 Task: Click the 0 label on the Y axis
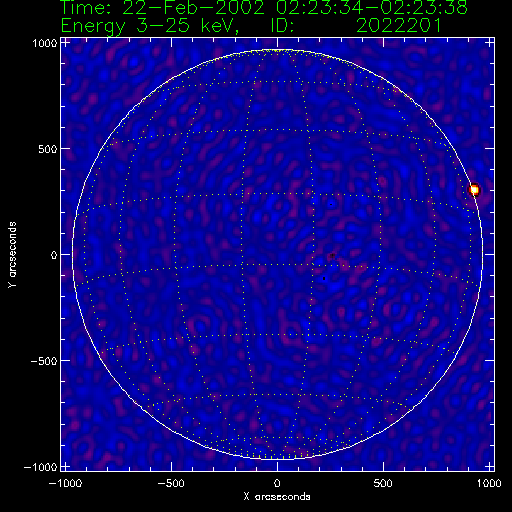coord(54,255)
